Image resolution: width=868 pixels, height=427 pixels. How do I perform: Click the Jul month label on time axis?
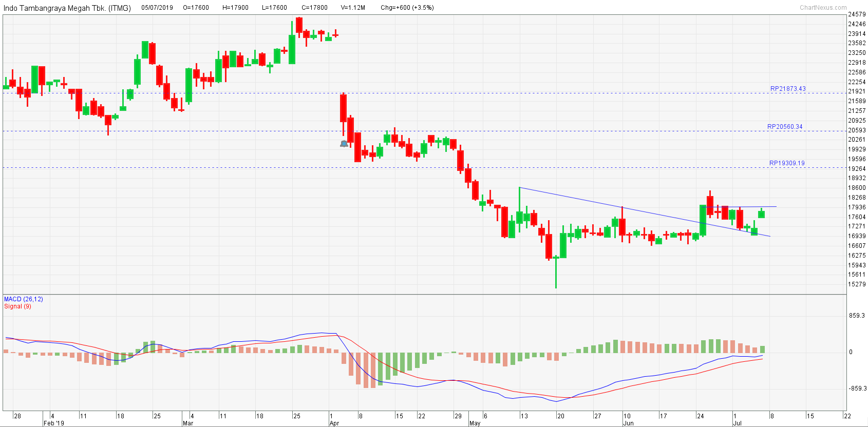click(x=737, y=423)
